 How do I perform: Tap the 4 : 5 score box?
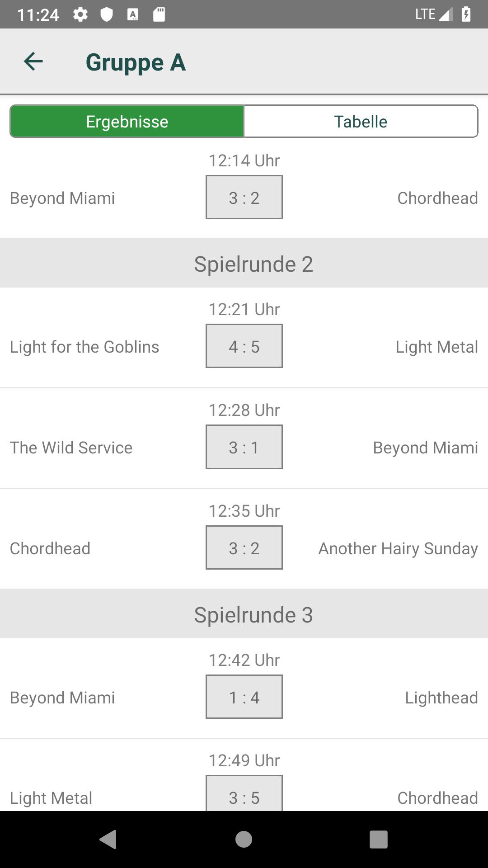coord(244,346)
